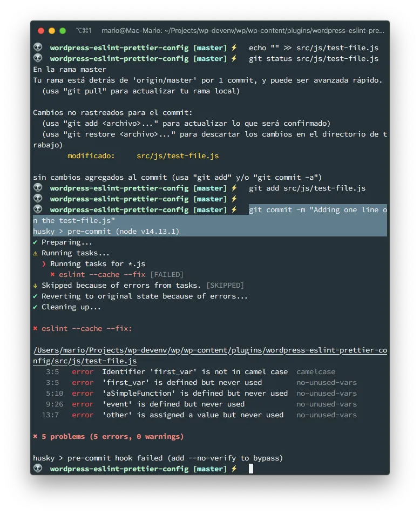Click the lightning bolt on the final prompt
Screen dimensions: 420x515
click(234, 469)
